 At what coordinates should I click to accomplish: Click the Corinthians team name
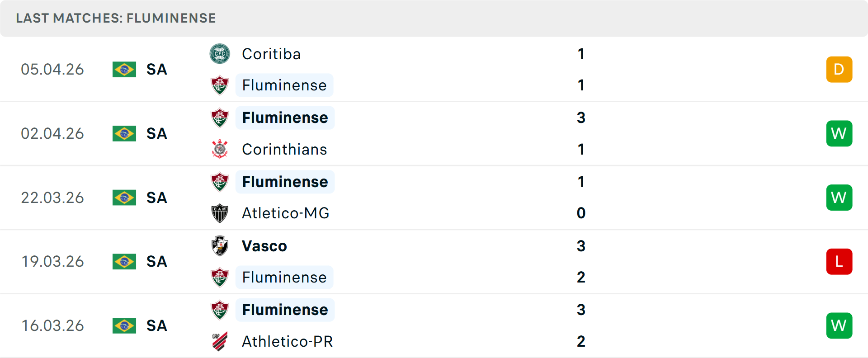click(x=284, y=149)
